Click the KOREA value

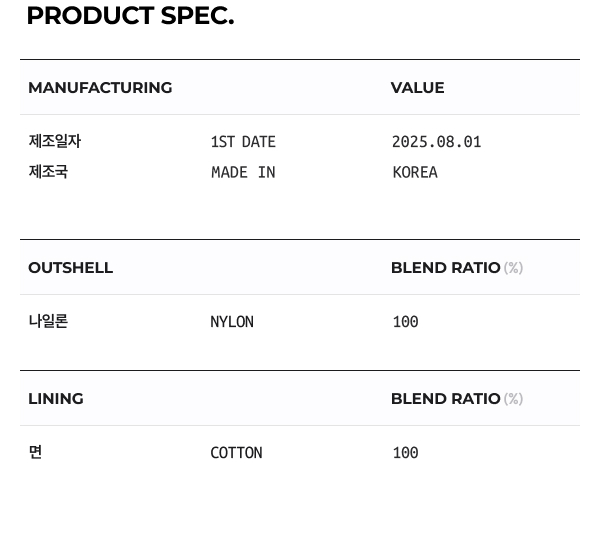point(415,172)
